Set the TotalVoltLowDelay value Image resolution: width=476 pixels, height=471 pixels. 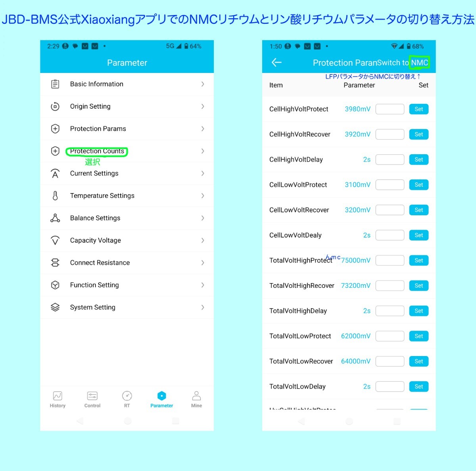tap(419, 387)
